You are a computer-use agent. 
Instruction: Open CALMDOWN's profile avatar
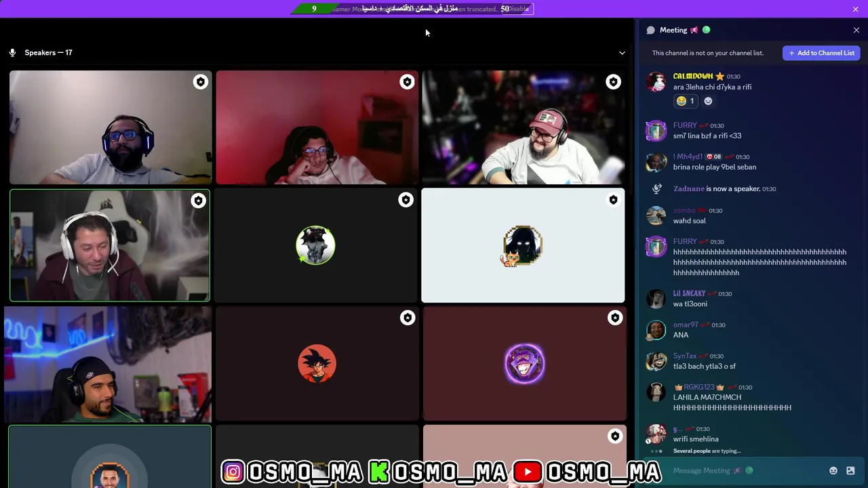coord(656,81)
